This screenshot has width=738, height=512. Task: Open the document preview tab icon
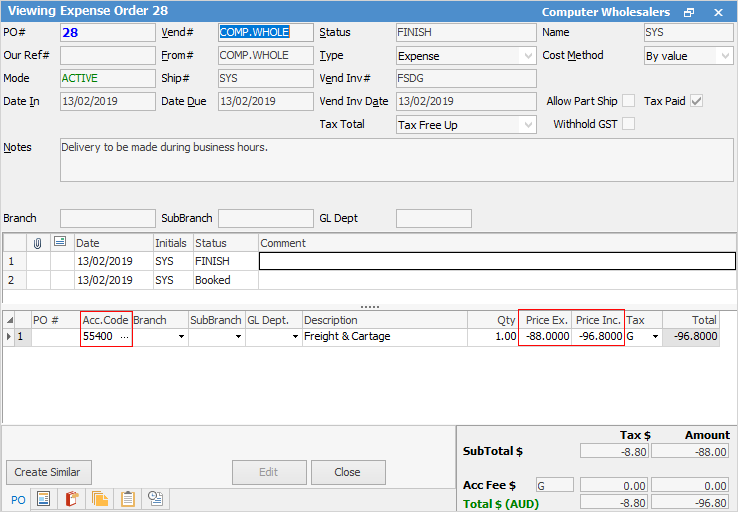click(x=44, y=498)
